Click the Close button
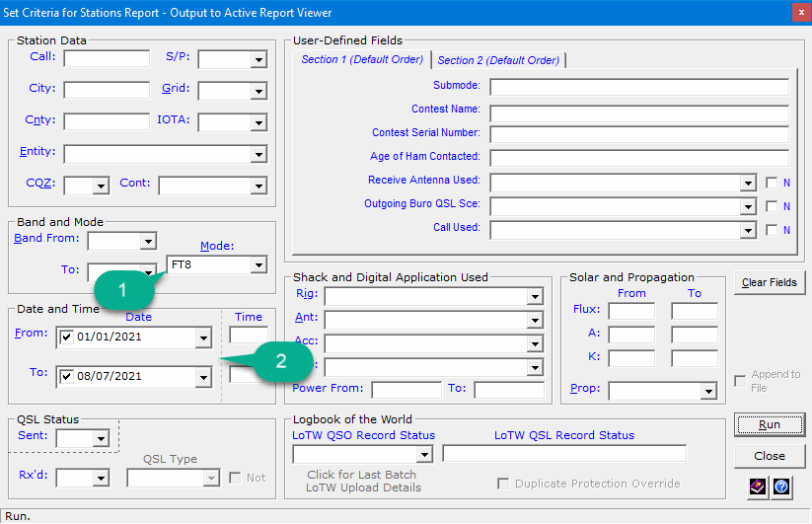 click(x=769, y=456)
